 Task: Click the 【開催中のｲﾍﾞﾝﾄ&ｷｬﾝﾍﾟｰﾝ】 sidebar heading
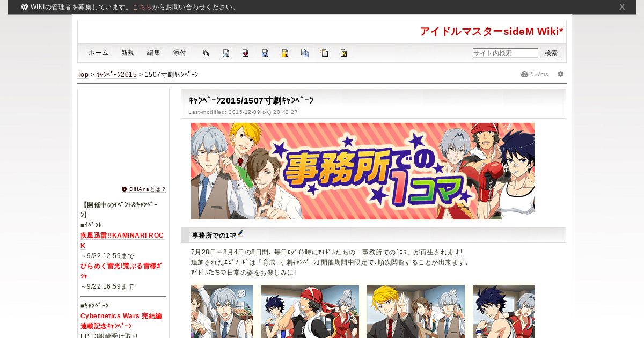(119, 210)
